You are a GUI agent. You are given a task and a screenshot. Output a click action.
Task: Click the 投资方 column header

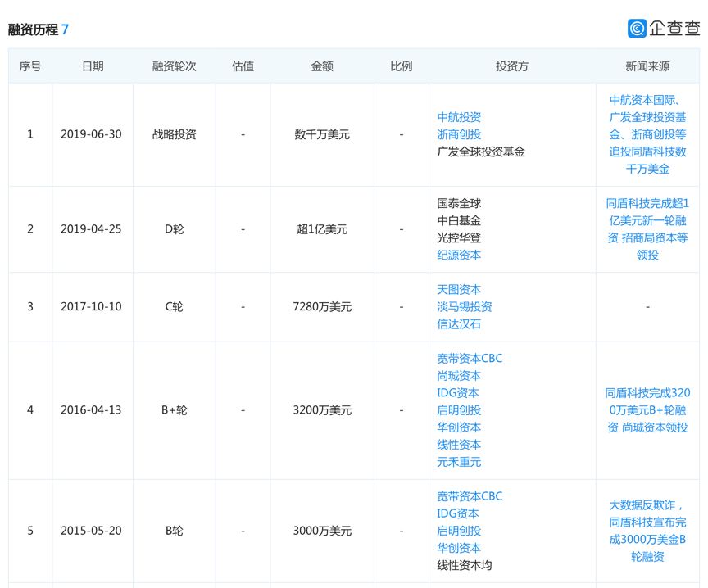[512, 66]
